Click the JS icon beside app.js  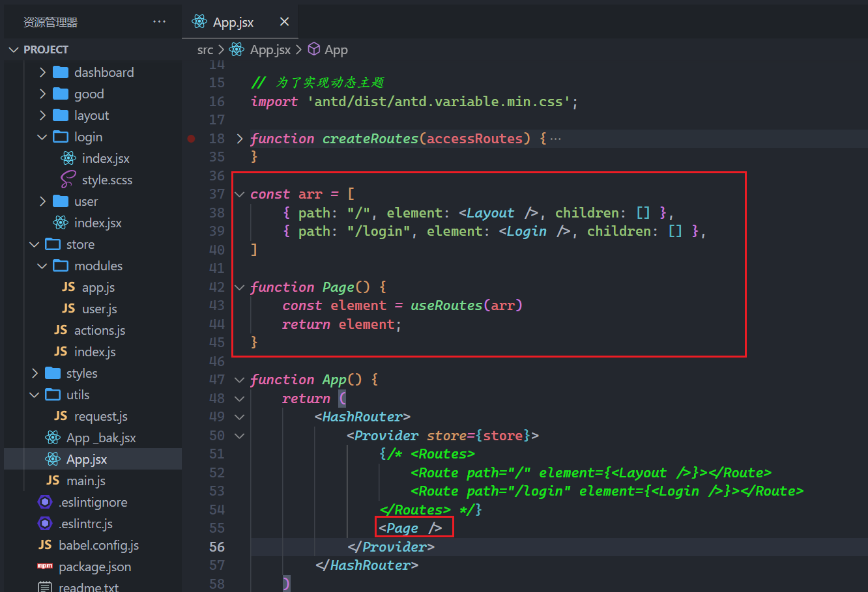(x=68, y=287)
